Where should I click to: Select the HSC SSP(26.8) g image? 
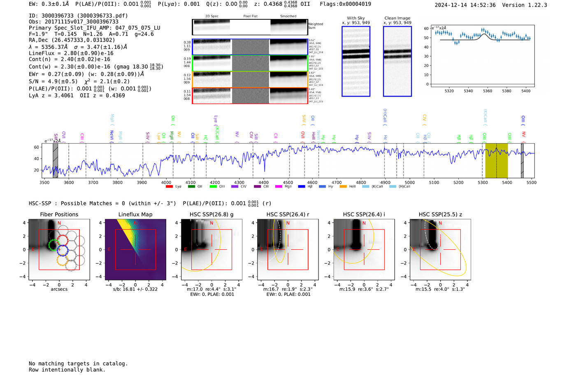click(212, 250)
